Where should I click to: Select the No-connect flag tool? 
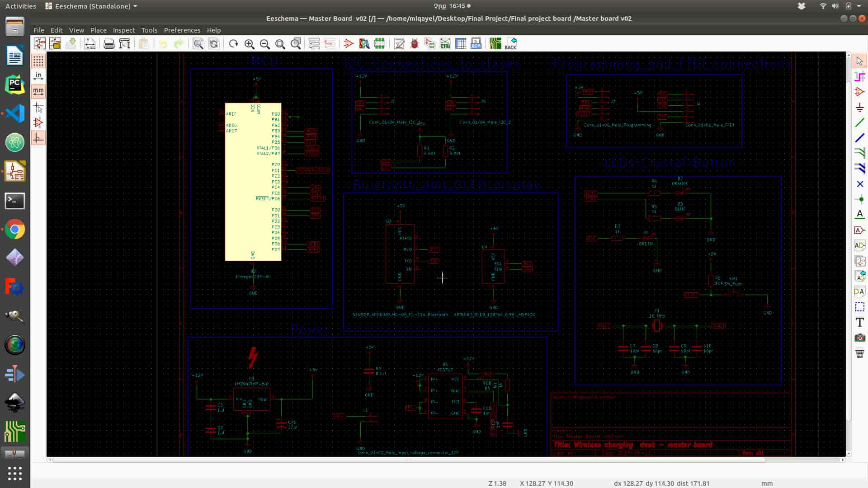coord(859,184)
